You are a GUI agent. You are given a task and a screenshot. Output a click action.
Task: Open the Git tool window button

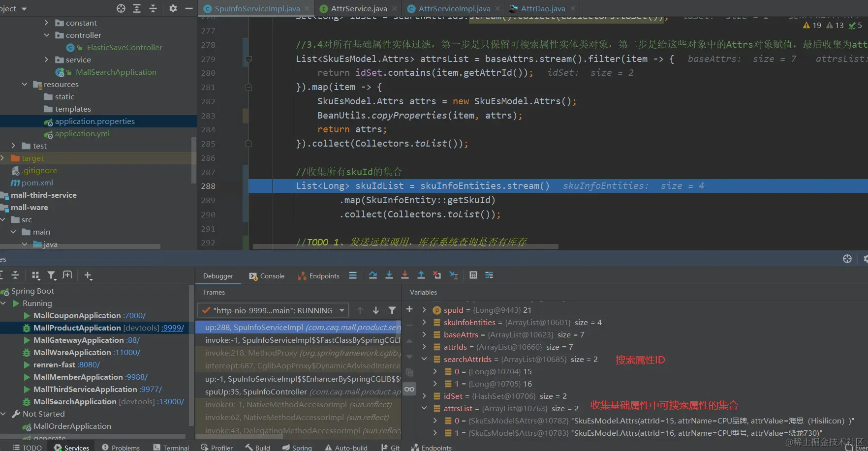[x=390, y=448]
